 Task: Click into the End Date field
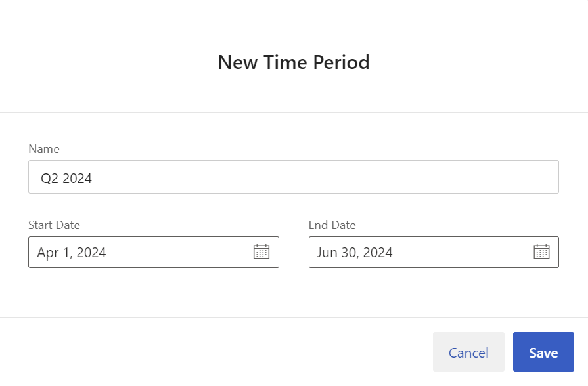[434, 252]
